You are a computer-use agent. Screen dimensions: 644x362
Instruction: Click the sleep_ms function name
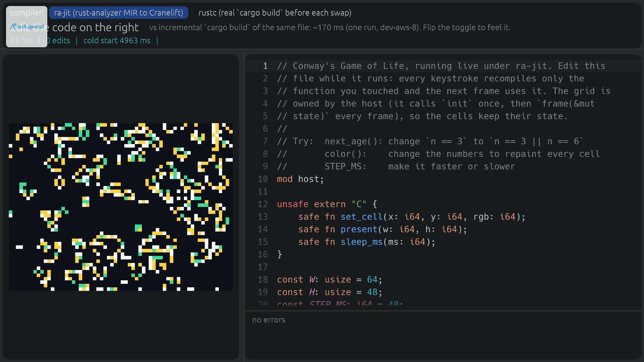pos(361,242)
